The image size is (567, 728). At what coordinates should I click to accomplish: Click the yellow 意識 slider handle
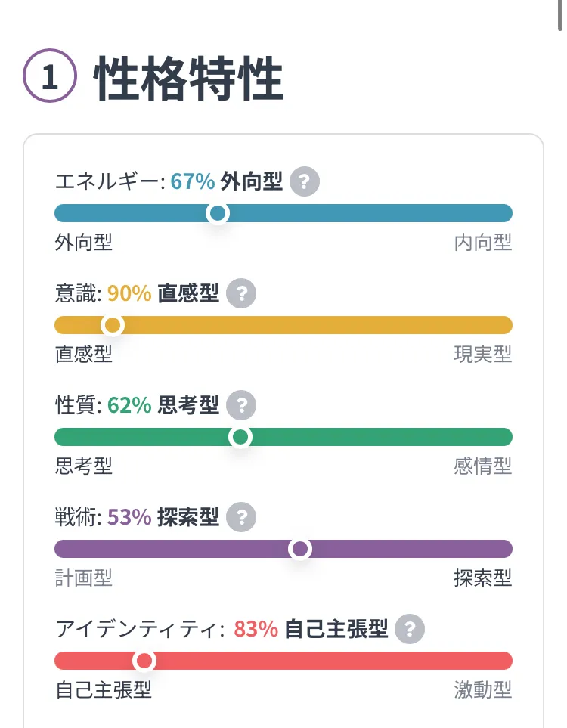[113, 325]
